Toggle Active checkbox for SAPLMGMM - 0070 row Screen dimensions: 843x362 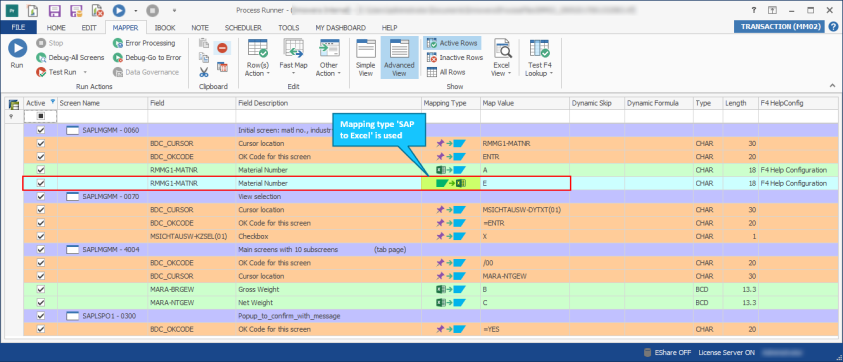pyautogui.click(x=40, y=196)
